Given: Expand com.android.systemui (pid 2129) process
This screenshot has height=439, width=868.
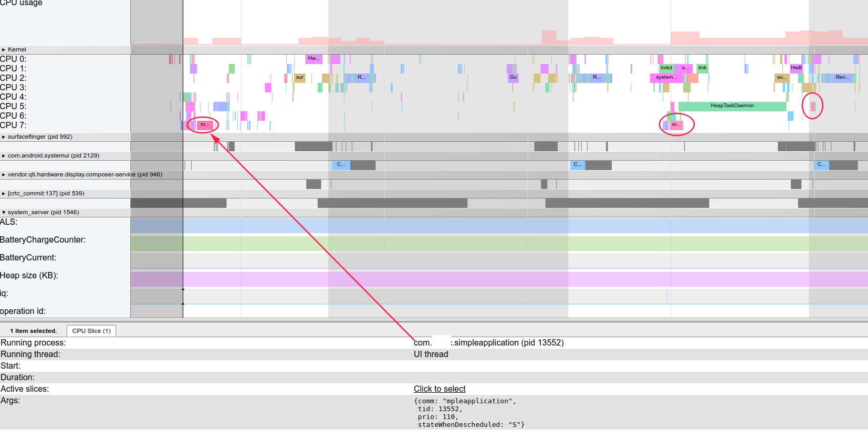Looking at the screenshot, I should 4,156.
